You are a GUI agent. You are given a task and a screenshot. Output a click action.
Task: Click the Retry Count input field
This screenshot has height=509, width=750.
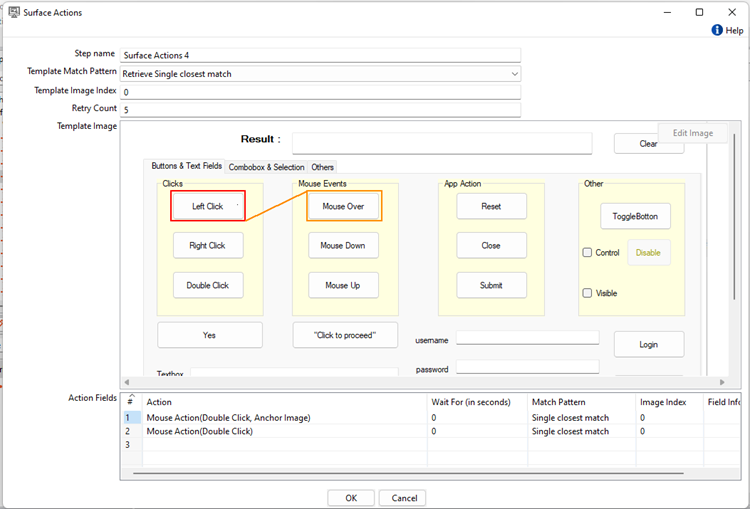320,109
